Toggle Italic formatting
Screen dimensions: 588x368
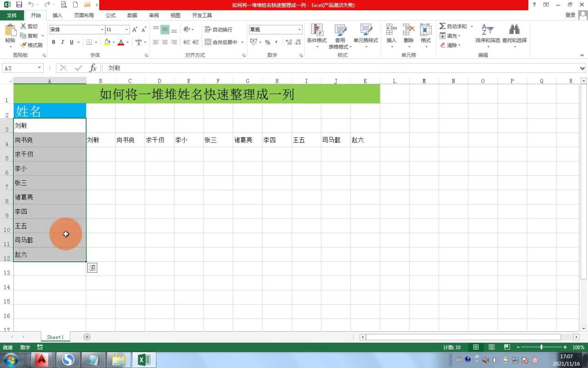(62, 42)
